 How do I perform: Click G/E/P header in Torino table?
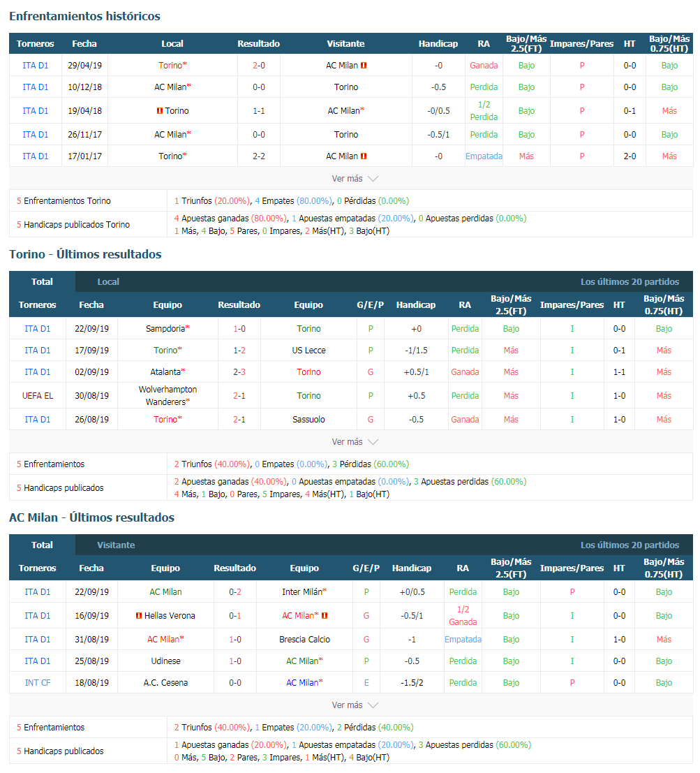coord(370,304)
